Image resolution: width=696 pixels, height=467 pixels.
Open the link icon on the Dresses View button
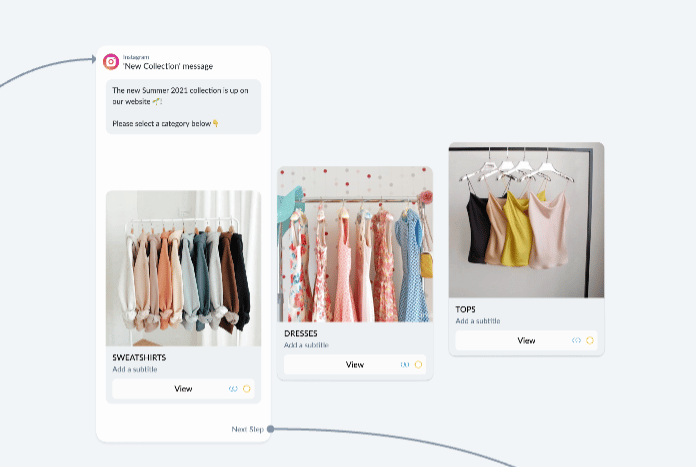(x=405, y=365)
